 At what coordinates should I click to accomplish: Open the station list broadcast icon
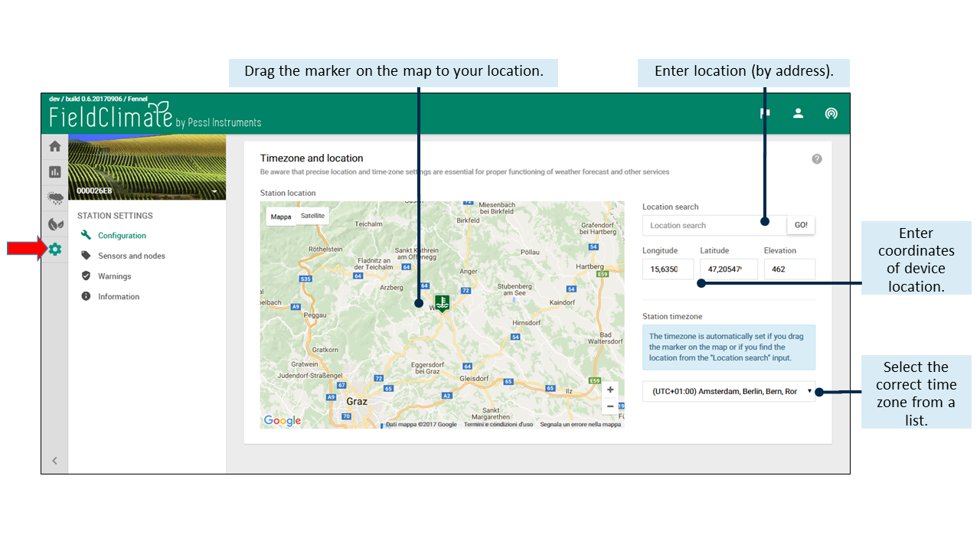831,113
